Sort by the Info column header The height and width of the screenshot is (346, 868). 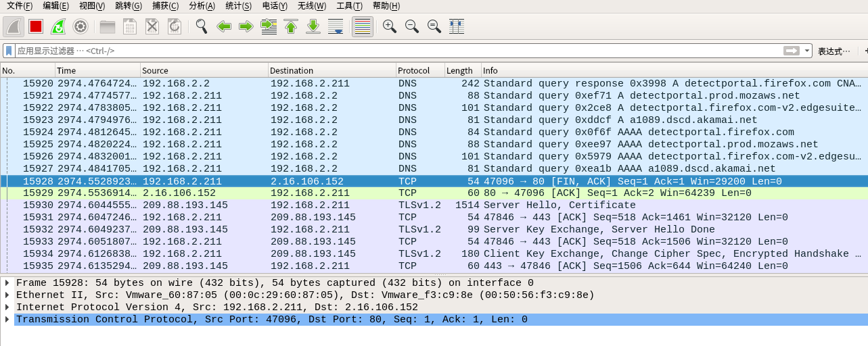point(675,70)
